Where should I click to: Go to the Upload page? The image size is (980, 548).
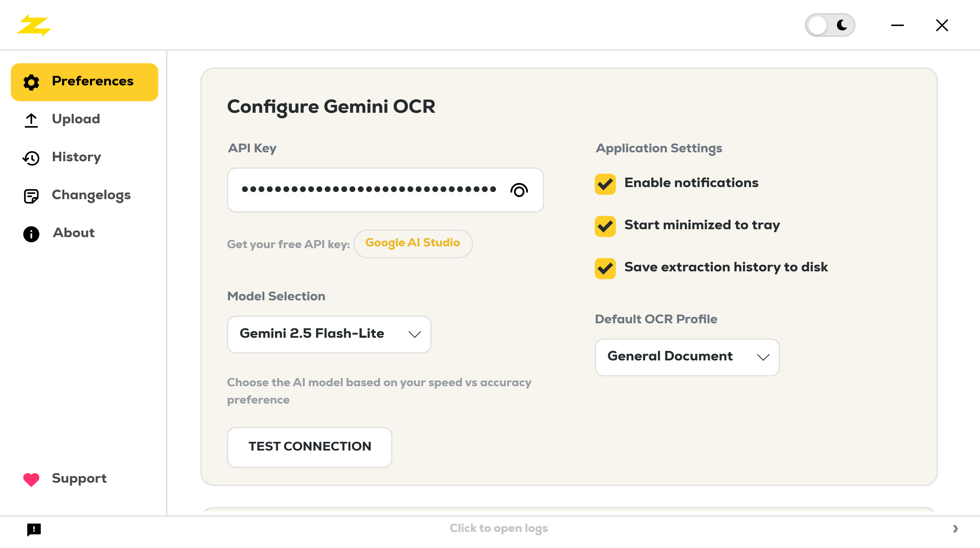click(85, 120)
